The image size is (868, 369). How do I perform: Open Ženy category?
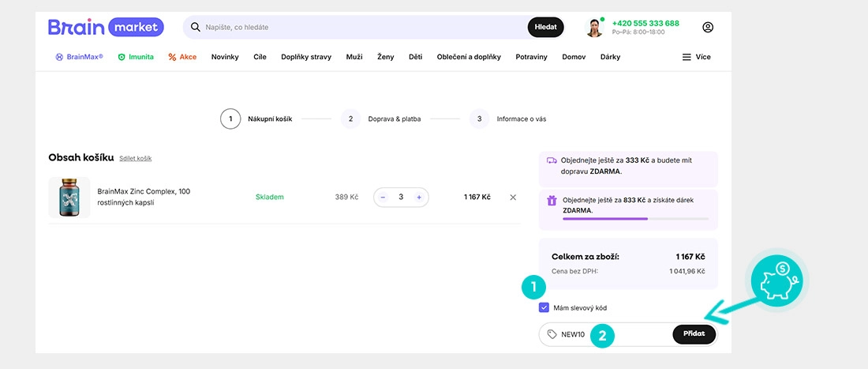coord(386,57)
